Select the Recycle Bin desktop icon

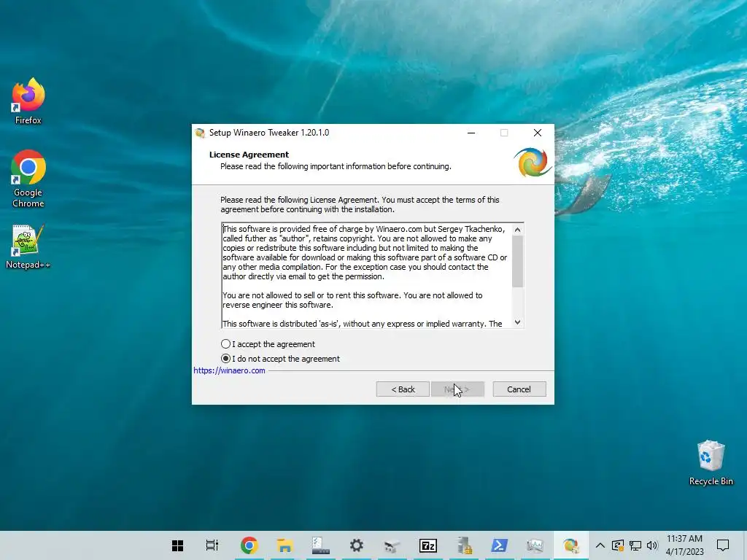click(711, 462)
